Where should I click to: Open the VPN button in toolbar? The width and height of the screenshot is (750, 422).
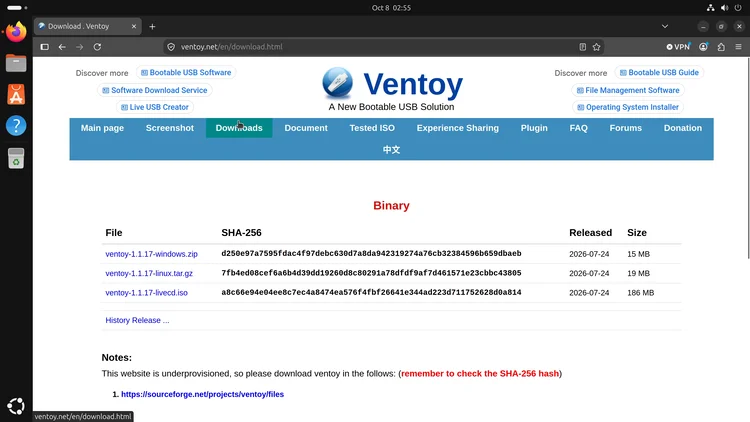(678, 47)
